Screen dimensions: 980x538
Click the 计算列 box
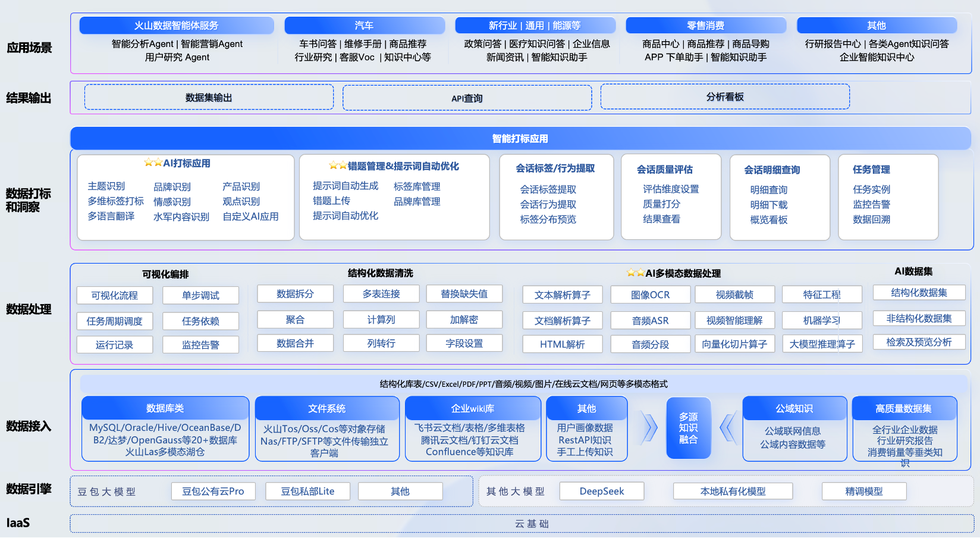[381, 320]
